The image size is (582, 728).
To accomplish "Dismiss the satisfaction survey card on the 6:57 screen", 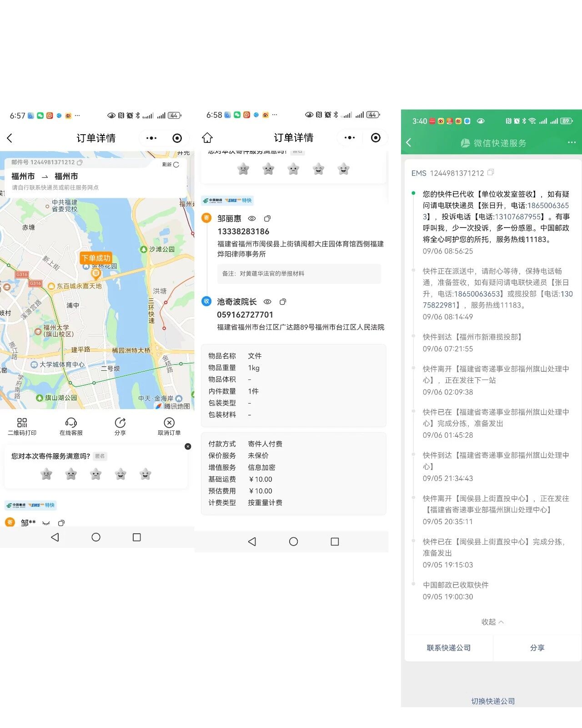I will pos(188,446).
